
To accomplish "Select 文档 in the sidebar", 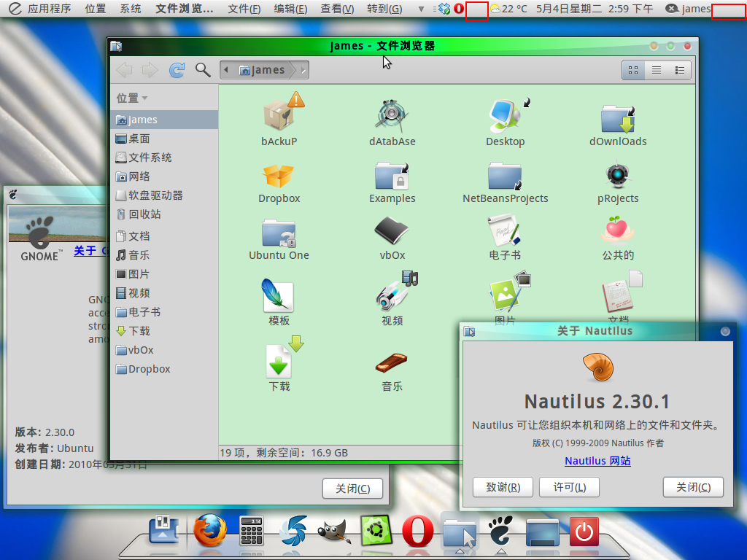I will pyautogui.click(x=164, y=236).
